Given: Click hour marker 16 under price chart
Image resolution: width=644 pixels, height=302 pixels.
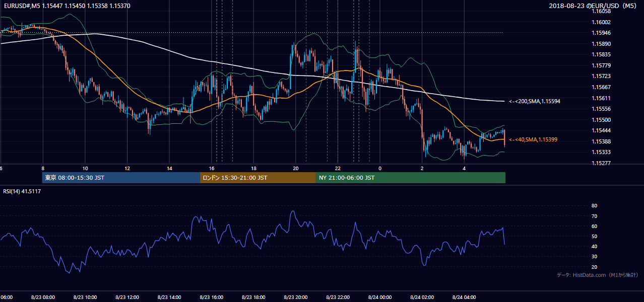Looking at the screenshot, I should click(x=212, y=168).
